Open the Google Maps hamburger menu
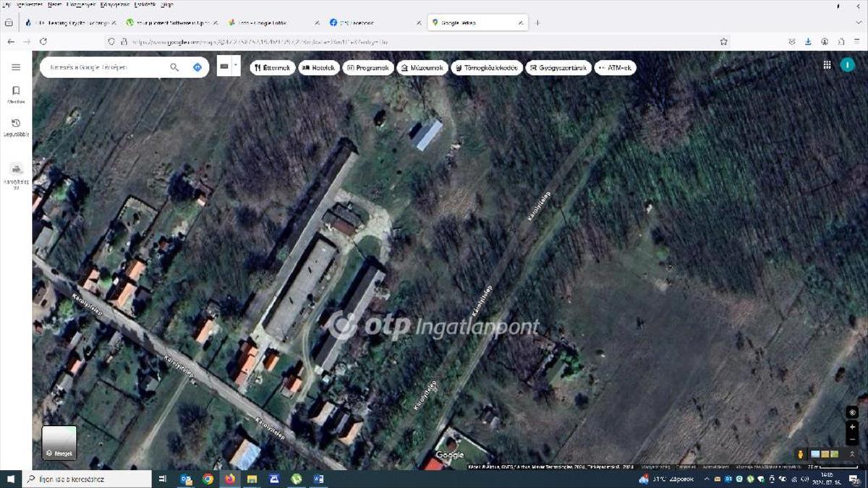The image size is (868, 488). point(16,67)
